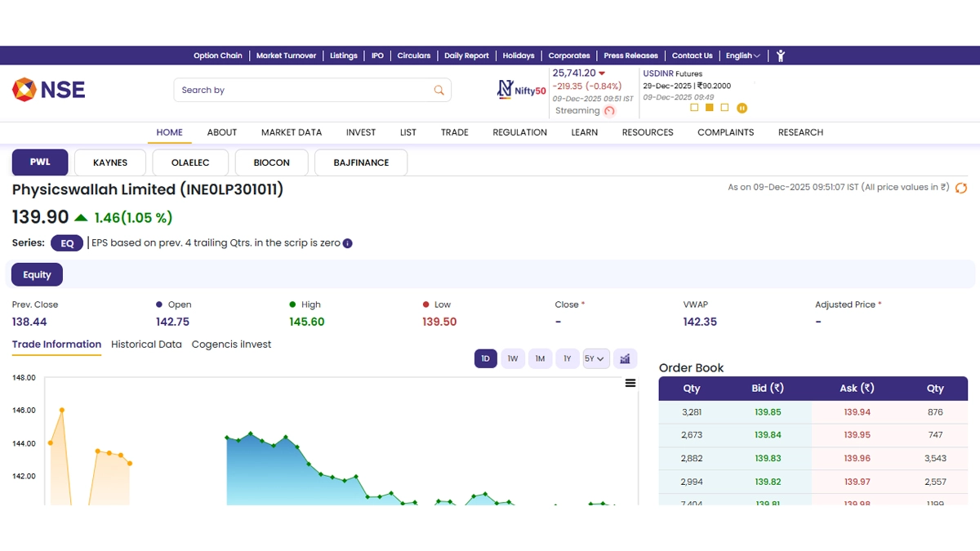980x551 pixels.
Task: Open the accessibility figure icon
Action: [x=781, y=56]
